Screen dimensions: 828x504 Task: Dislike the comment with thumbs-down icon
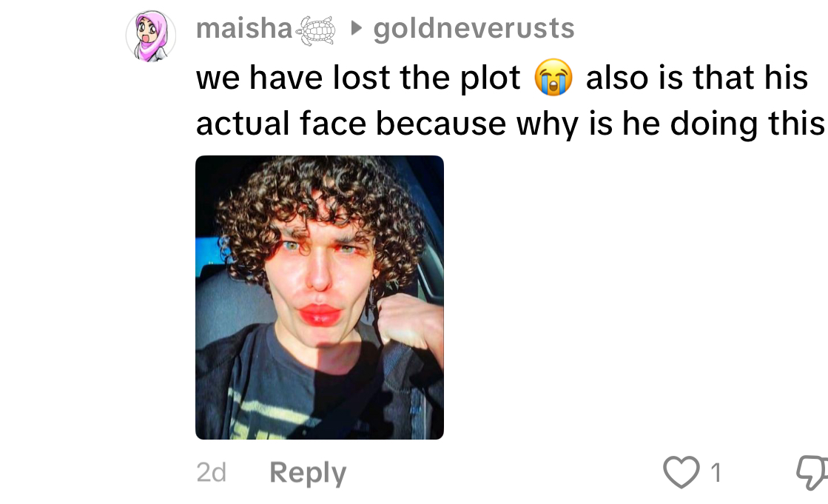[812, 472]
